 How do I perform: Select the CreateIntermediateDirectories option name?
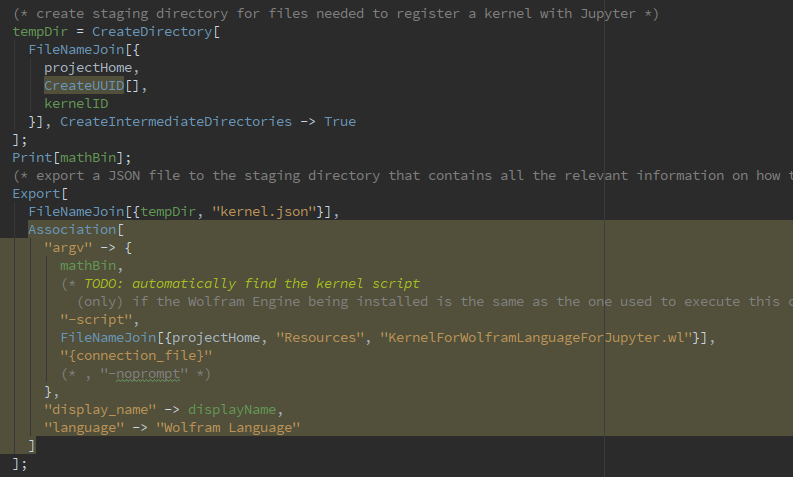pos(175,121)
